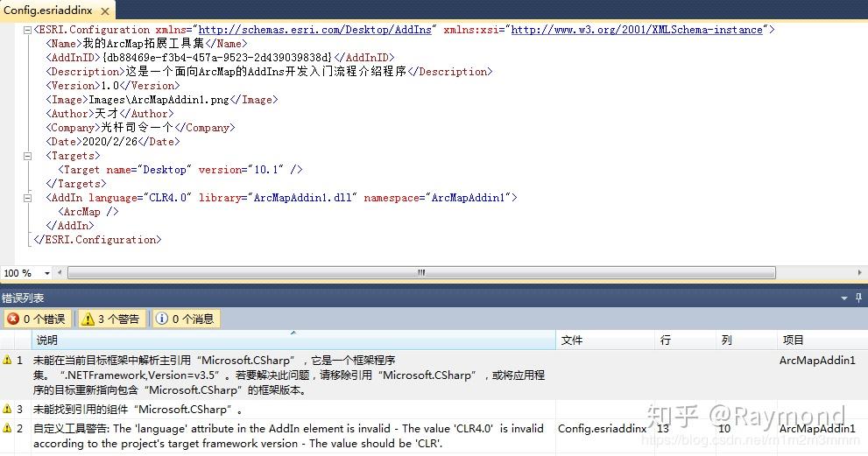
Task: Click the Company 光杆司令一个 line
Action: [x=140, y=128]
